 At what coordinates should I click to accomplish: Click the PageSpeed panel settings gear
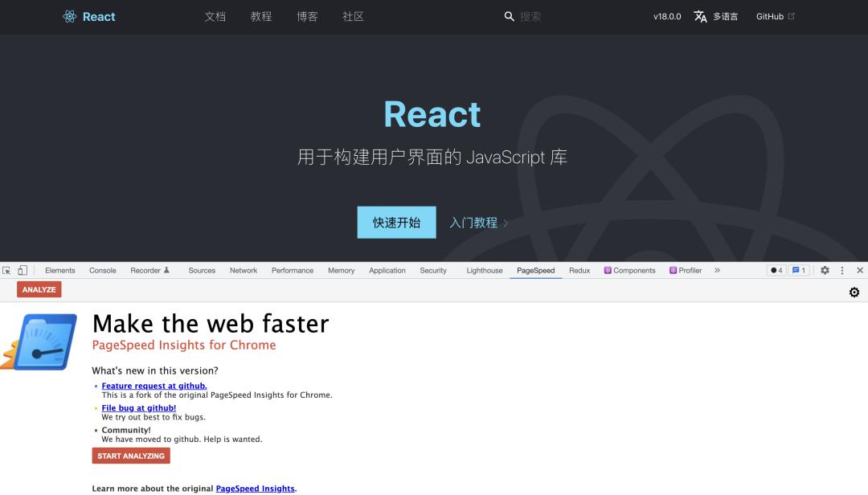click(x=854, y=292)
